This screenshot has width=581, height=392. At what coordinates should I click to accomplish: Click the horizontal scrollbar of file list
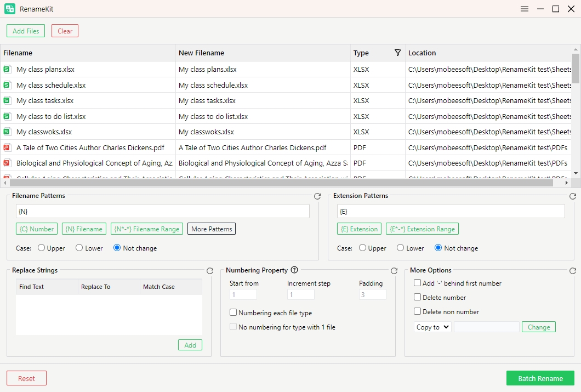pos(284,183)
